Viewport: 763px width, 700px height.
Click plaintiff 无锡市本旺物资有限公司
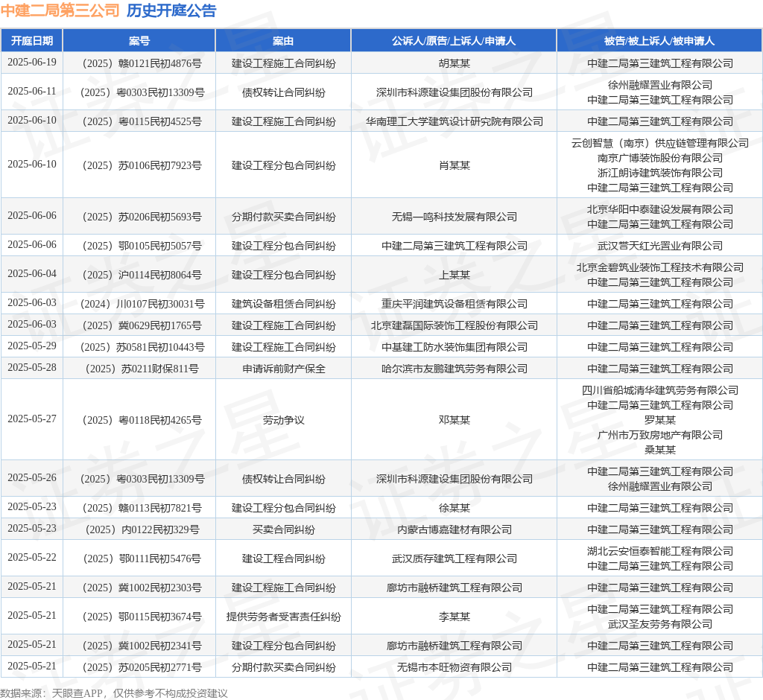455,667
